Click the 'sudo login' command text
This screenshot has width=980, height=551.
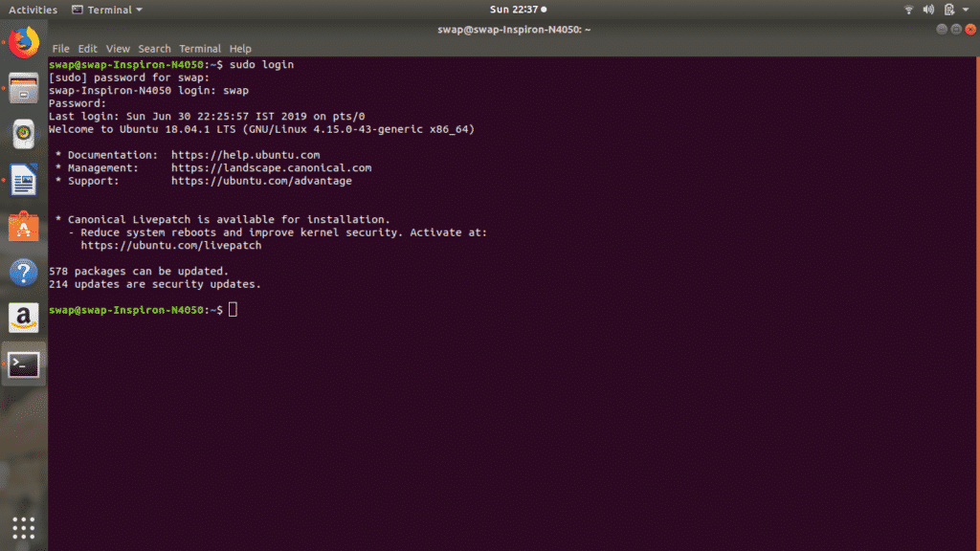coord(261,65)
